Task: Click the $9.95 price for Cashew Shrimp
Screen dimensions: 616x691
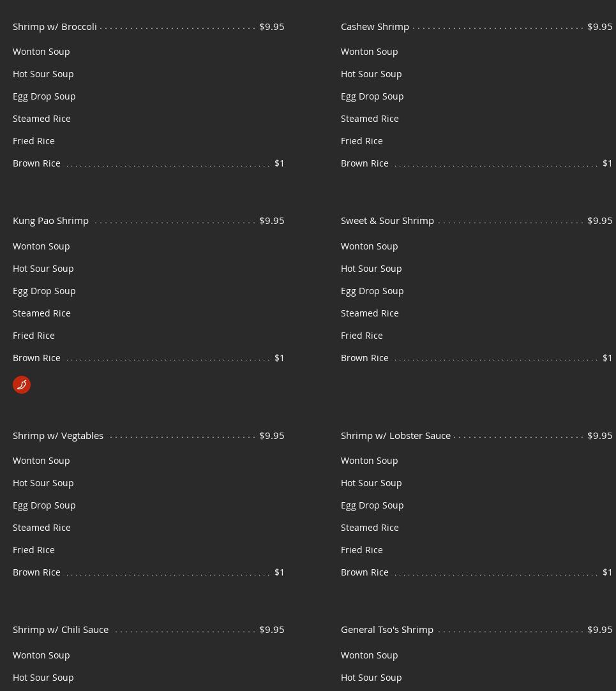Action: pyautogui.click(x=599, y=27)
